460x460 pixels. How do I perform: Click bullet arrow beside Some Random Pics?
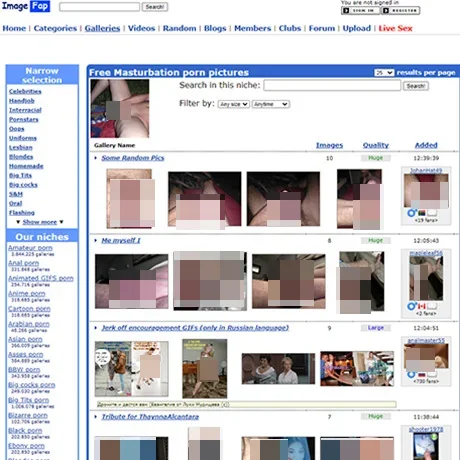pos(96,158)
